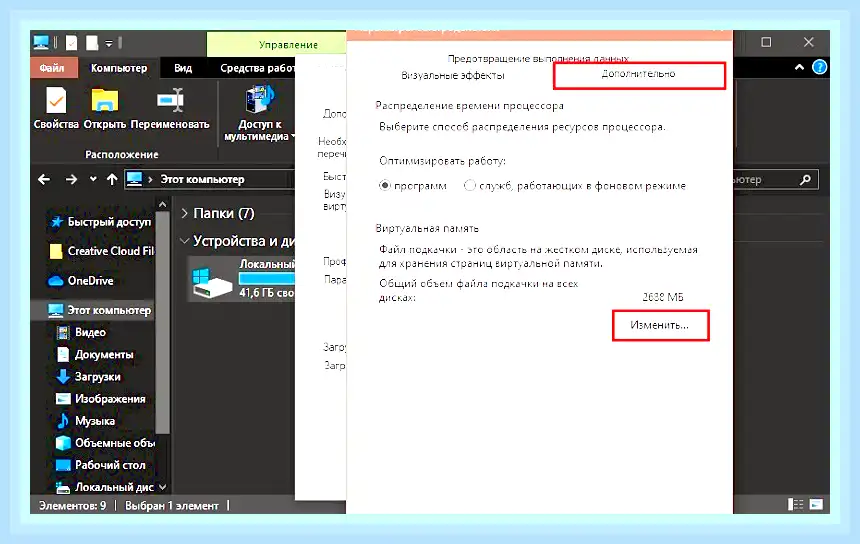The width and height of the screenshot is (860, 544).
Task: Go up one folder level arrow
Action: click(x=112, y=179)
